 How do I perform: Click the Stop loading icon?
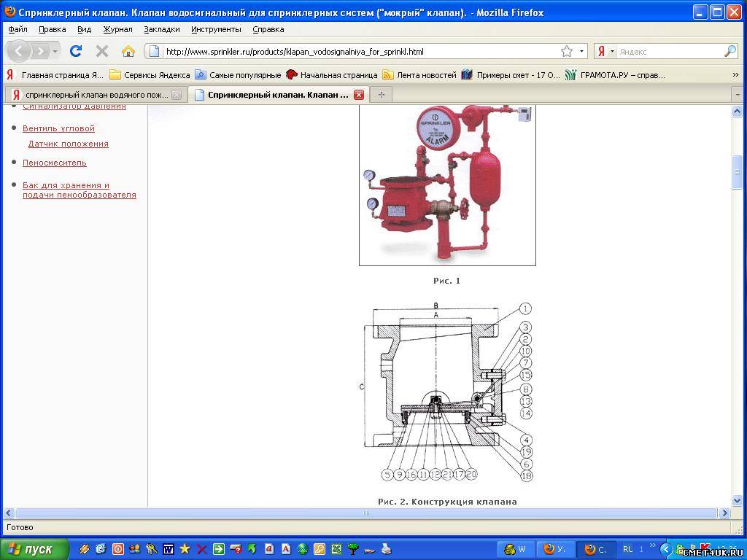point(102,51)
